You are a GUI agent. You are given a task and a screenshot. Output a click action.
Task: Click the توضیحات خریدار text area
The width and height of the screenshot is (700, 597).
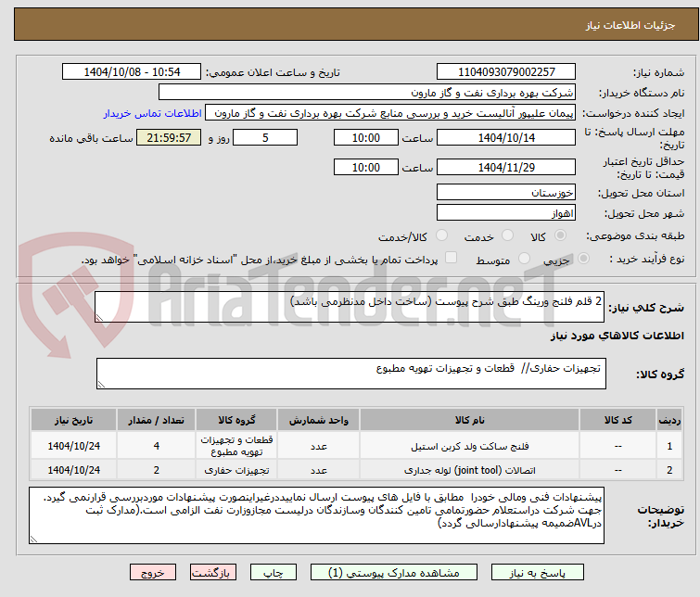pos(316,515)
